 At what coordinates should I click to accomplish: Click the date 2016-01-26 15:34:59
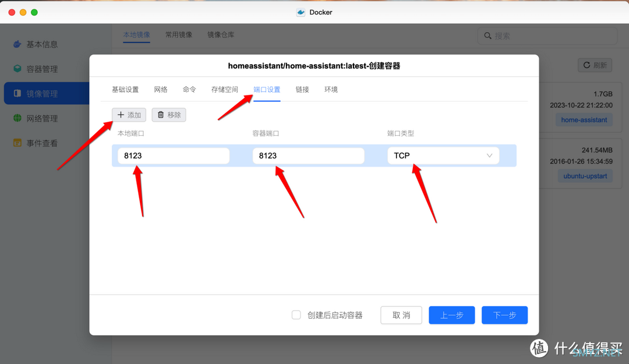tap(581, 161)
